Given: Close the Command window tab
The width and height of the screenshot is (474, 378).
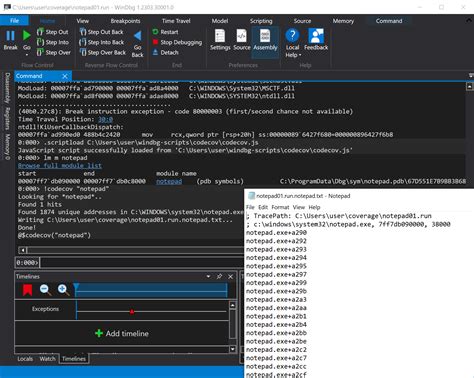Looking at the screenshot, I should pos(65,76).
